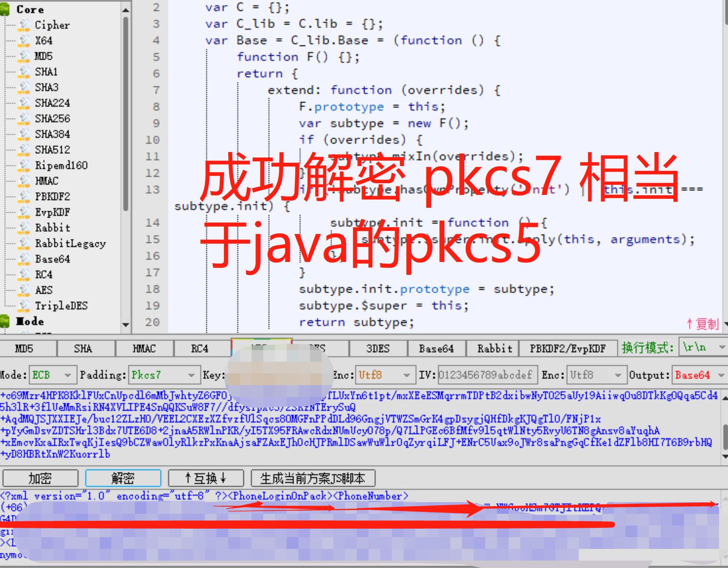Click the ciphertext area scroll-up arrow
Image resolution: width=728 pixels, height=568 pixels.
pos(724,398)
